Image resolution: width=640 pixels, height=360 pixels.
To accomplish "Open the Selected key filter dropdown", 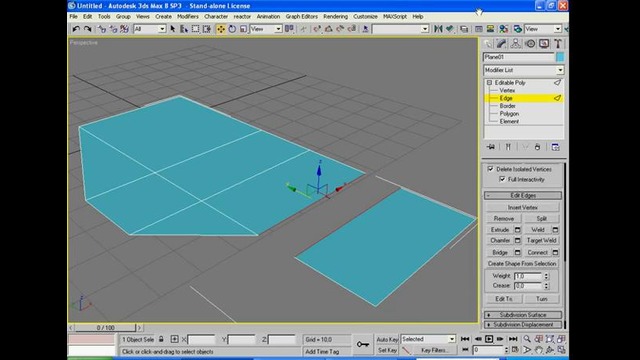I will pos(428,339).
